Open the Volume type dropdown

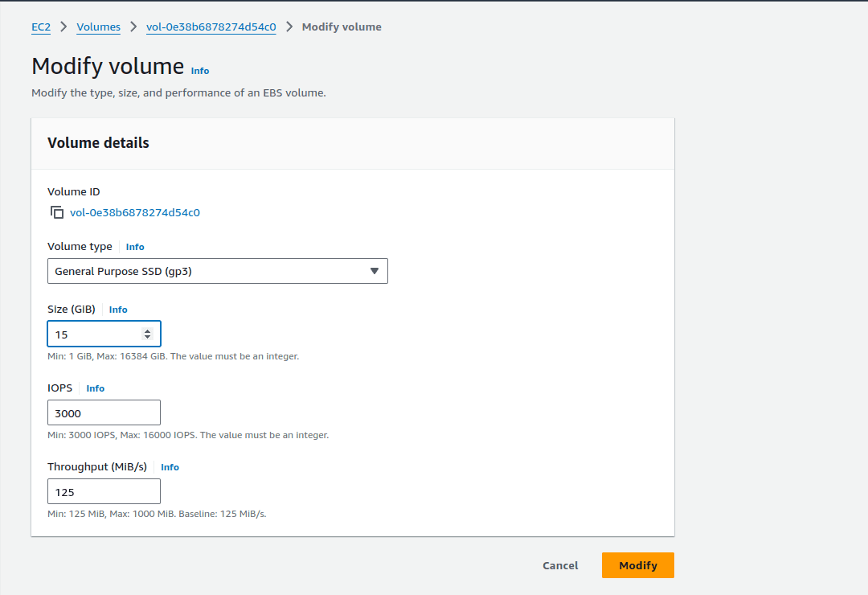[x=217, y=271]
